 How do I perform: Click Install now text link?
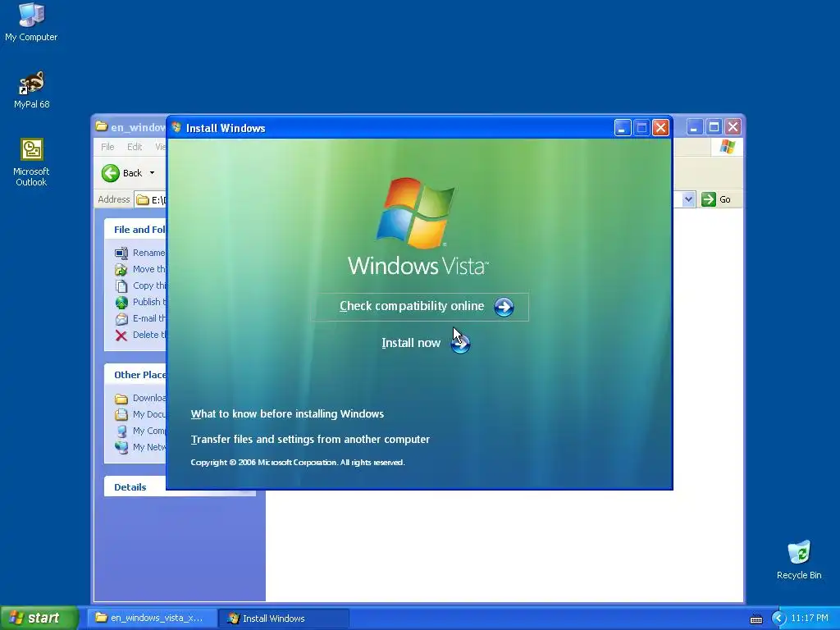point(411,343)
